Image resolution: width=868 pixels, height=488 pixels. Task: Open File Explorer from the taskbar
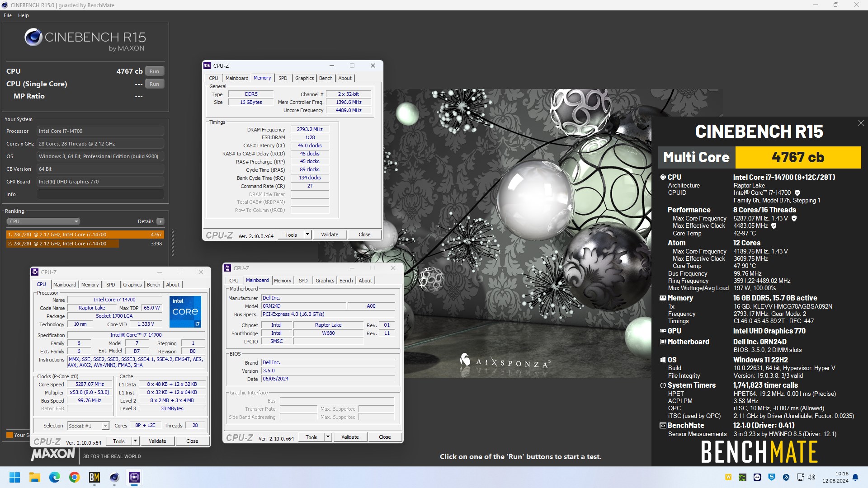click(x=35, y=477)
